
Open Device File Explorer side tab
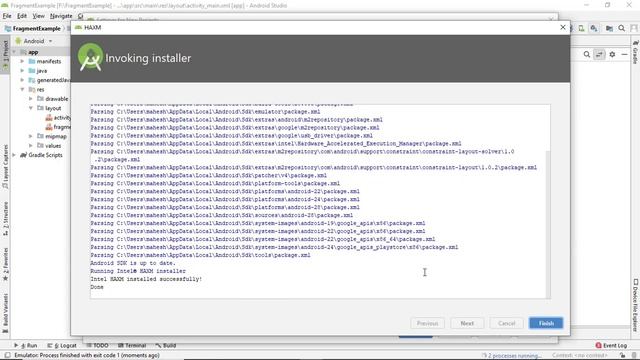coord(635,304)
